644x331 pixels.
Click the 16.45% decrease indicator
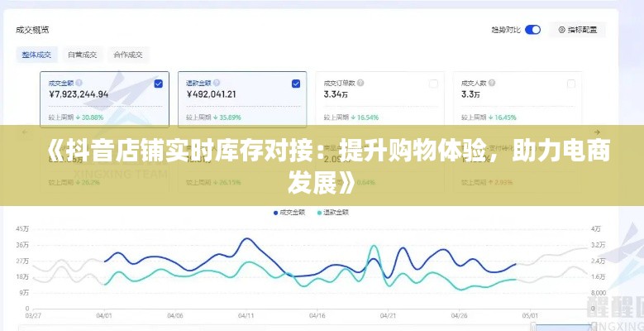(503, 118)
